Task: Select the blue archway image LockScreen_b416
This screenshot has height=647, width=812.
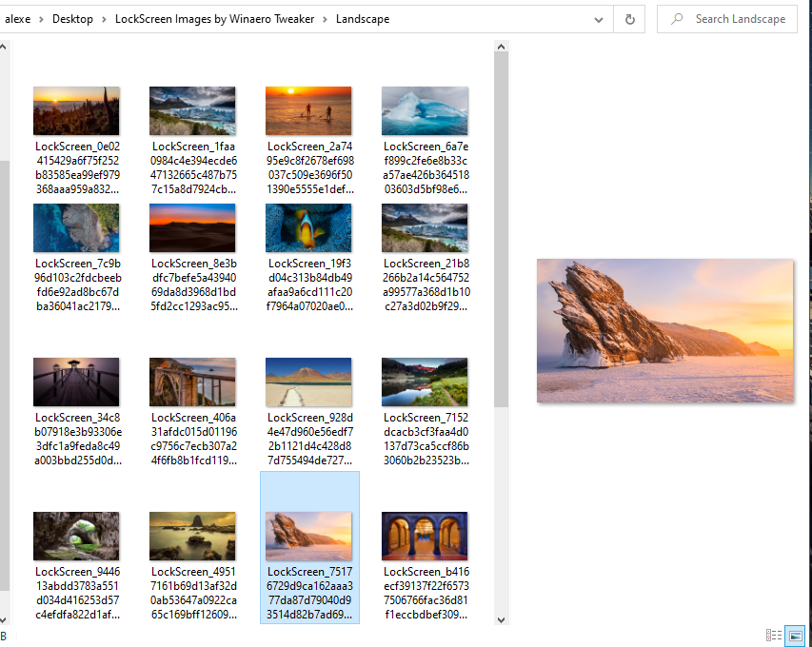Action: (425, 535)
